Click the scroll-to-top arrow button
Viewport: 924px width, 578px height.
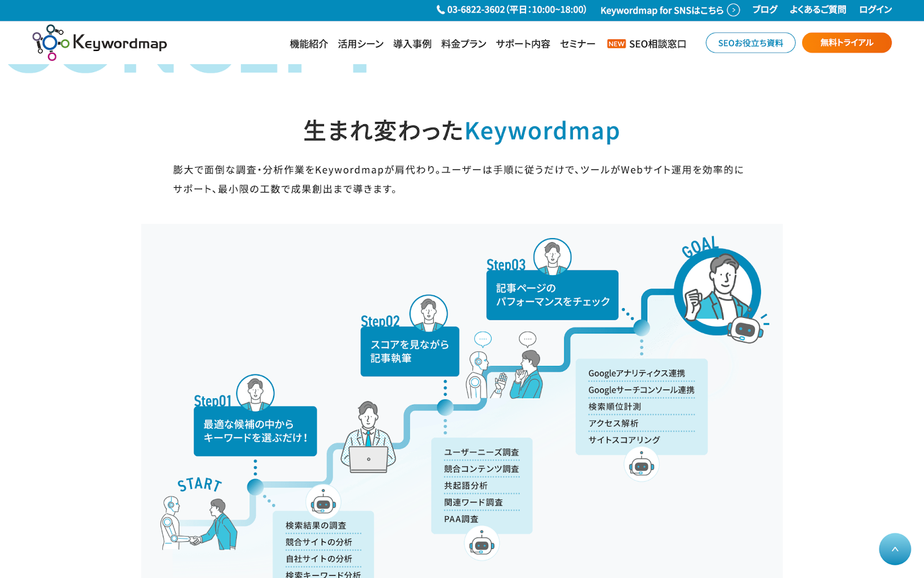coord(895,549)
